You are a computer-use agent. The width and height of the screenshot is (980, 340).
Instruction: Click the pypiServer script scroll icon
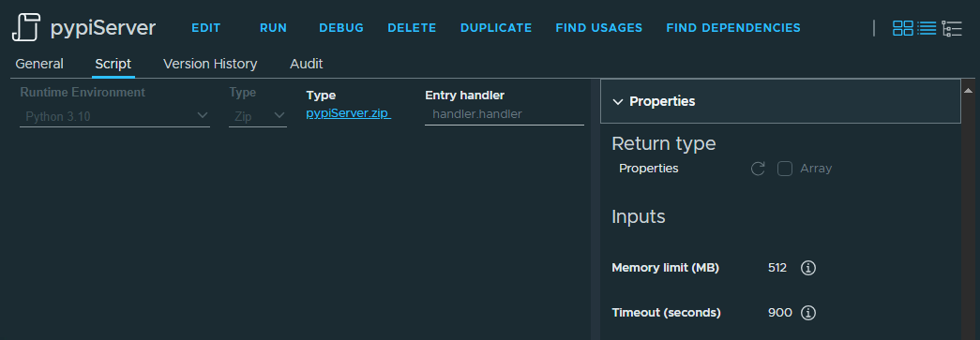(25, 28)
